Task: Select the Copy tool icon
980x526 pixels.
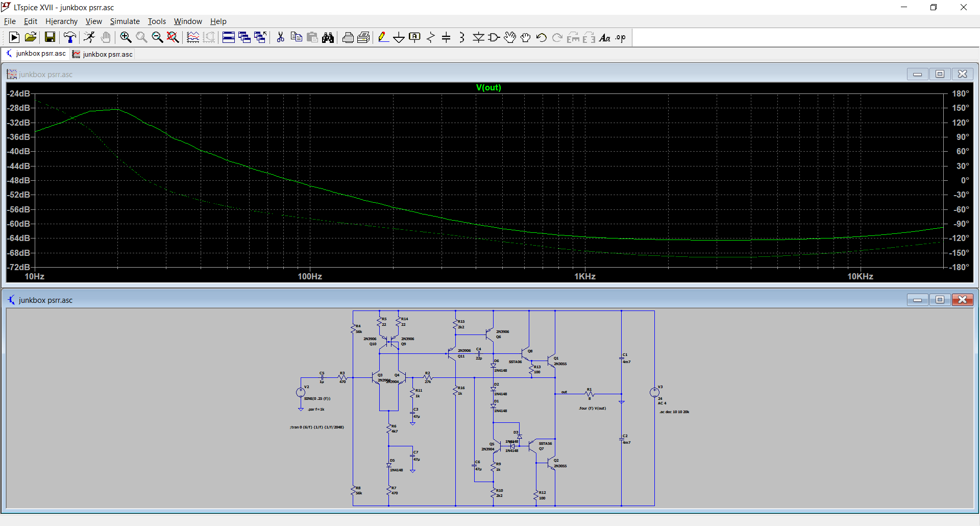Action: 296,37
